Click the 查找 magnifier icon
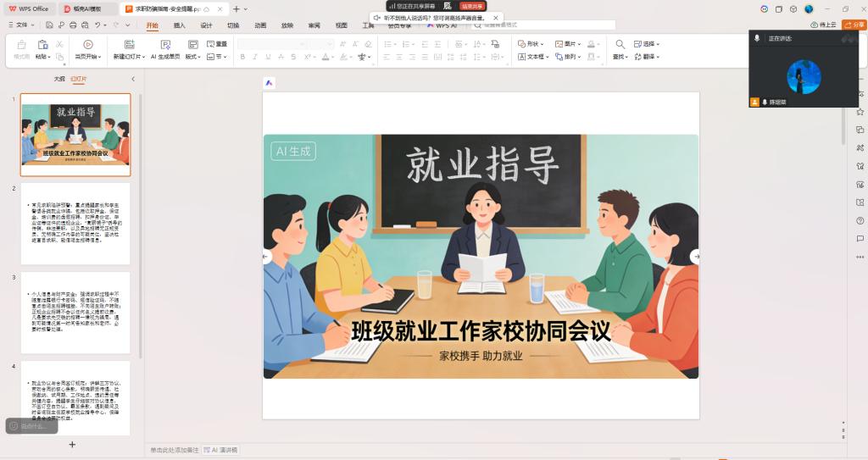868x460 pixels. click(x=620, y=44)
